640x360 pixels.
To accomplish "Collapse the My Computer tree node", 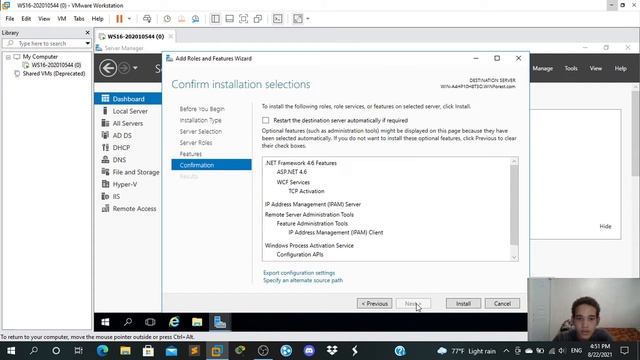I will pyautogui.click(x=8, y=57).
